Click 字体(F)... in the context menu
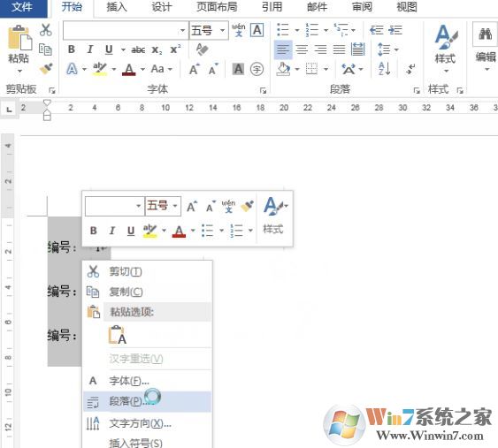Image resolution: width=498 pixels, height=448 pixels. pos(147,381)
